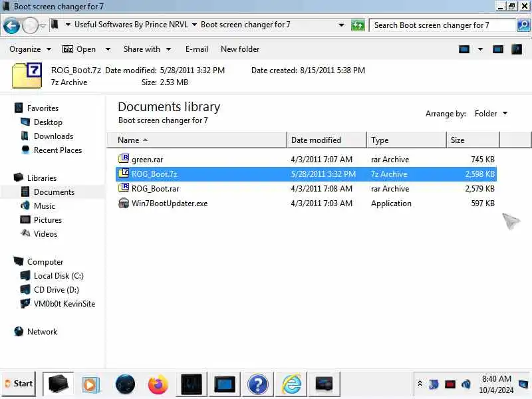Launch Firefox from the taskbar
The height and width of the screenshot is (399, 532).
coord(158,384)
